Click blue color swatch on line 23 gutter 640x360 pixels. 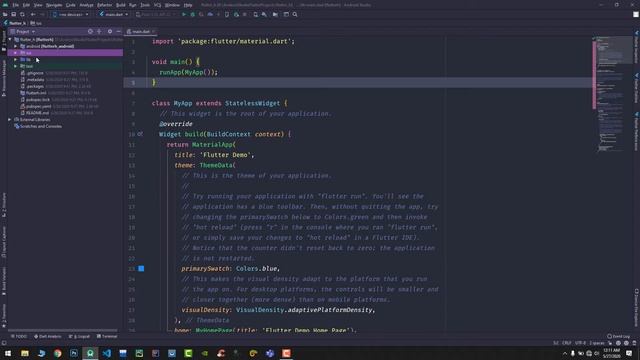click(141, 269)
